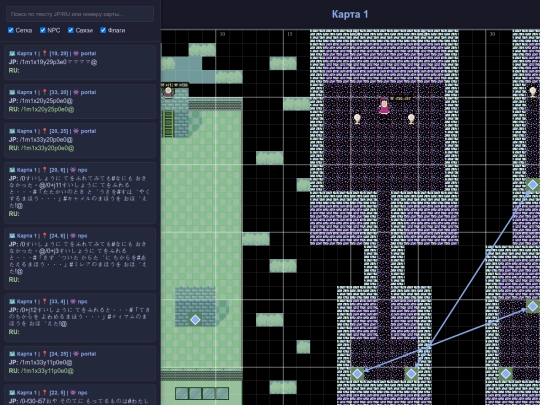This screenshot has height=405, width=540.
Task: Select the pink-robed wizard NPC sprite on the map
Action: coord(384,105)
